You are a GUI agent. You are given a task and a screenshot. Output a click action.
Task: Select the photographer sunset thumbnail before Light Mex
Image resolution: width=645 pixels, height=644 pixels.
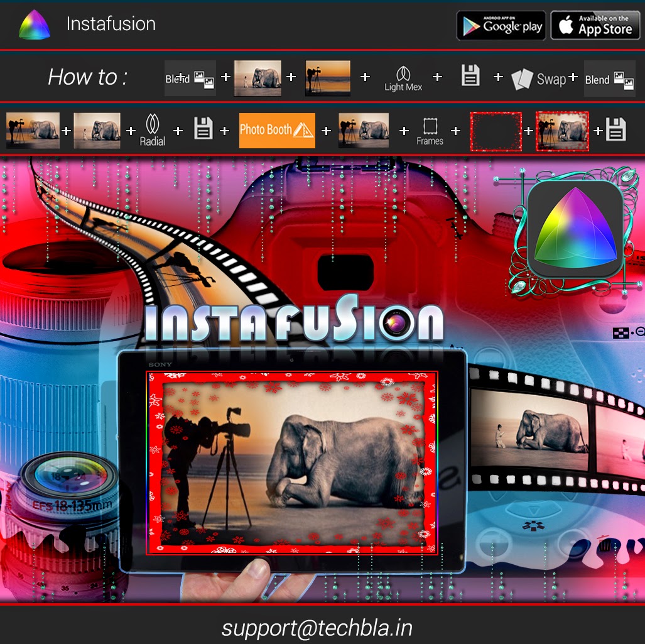click(x=328, y=78)
